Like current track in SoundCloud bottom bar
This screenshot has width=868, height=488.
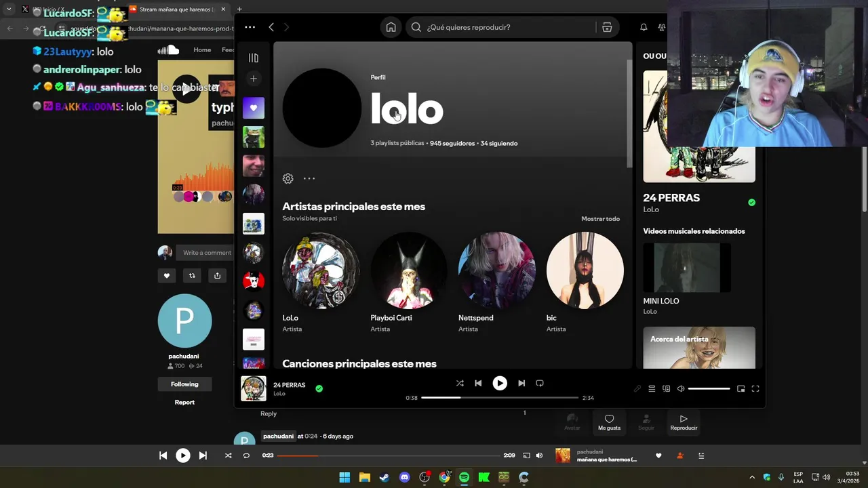coord(658,455)
